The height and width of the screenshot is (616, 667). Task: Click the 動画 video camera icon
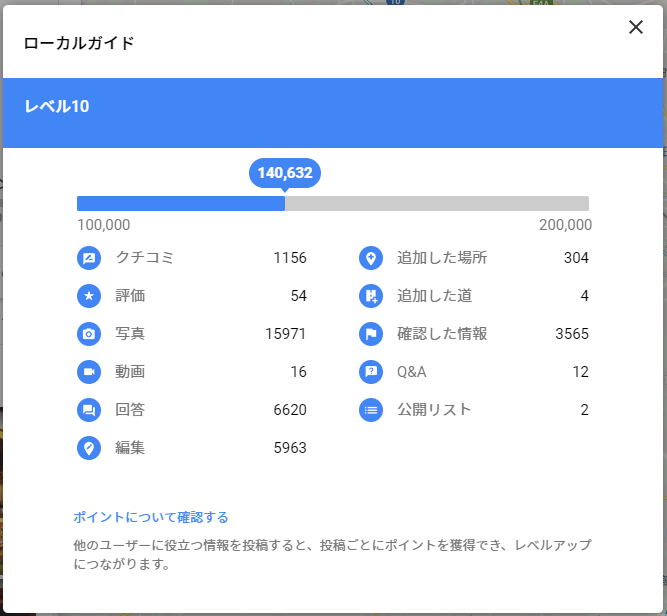[x=89, y=372]
